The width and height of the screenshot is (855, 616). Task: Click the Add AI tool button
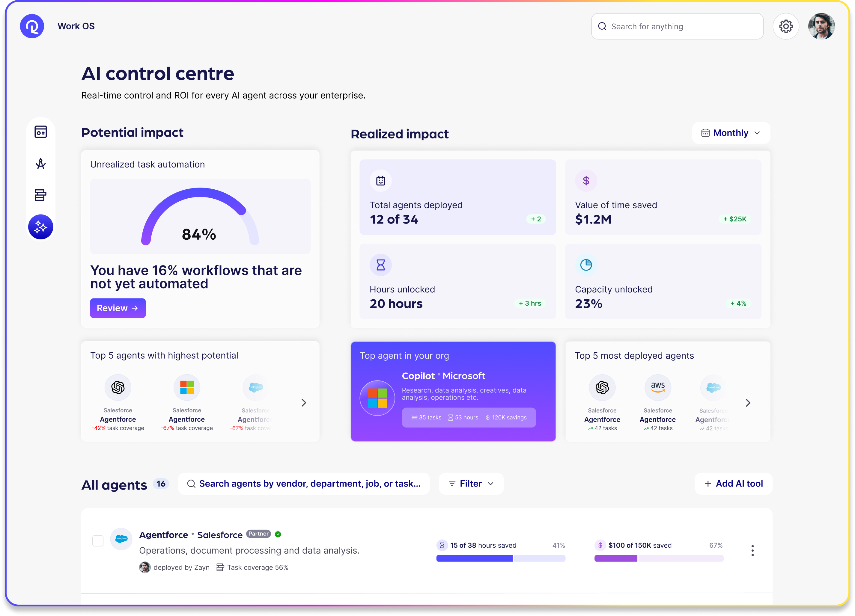tap(734, 484)
